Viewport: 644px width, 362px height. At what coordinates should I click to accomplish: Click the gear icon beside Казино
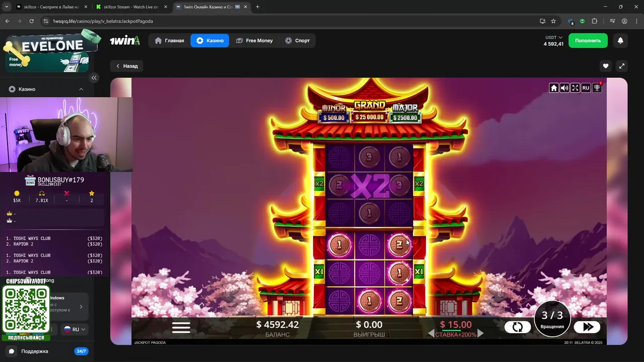pyautogui.click(x=12, y=89)
